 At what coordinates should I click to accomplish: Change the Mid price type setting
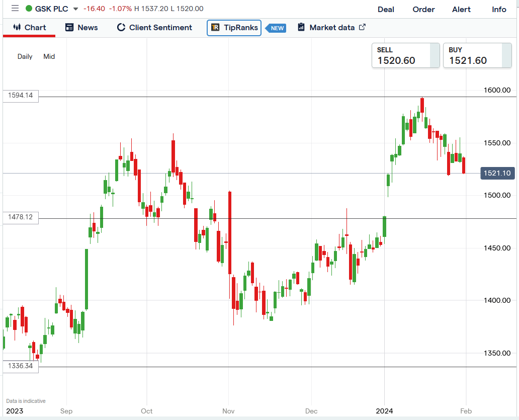49,57
